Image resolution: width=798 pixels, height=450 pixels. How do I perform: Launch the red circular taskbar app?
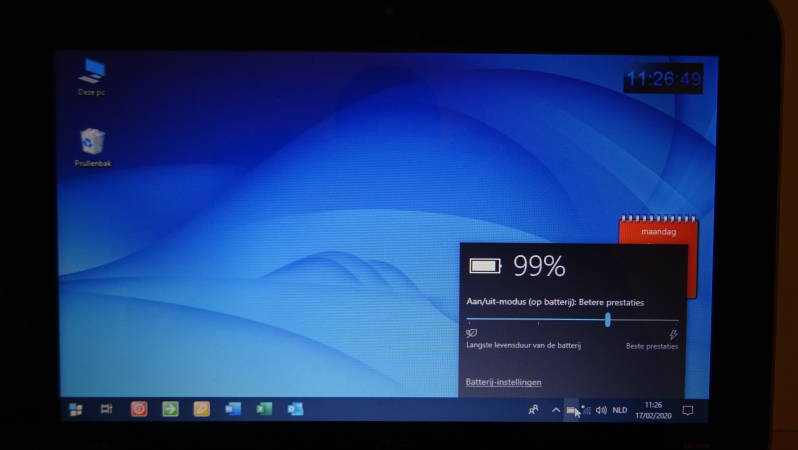tap(139, 409)
